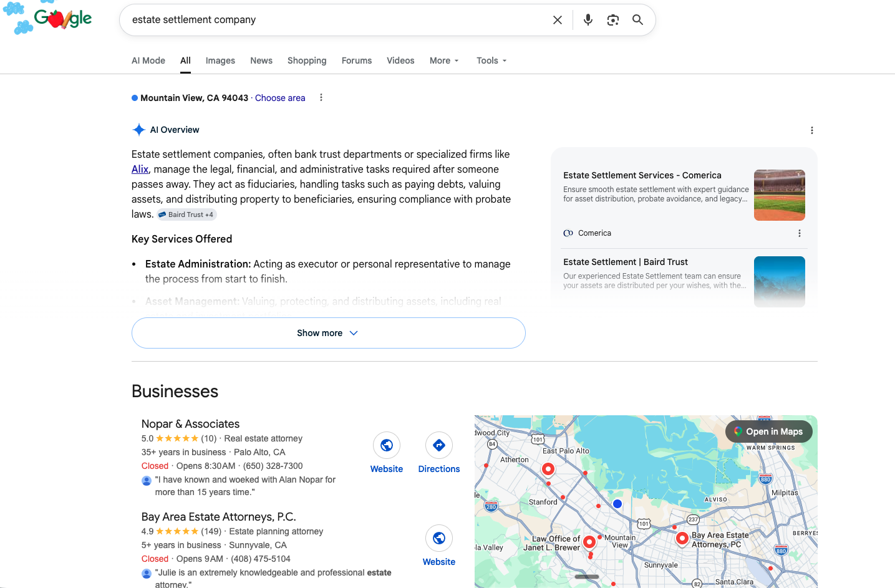The height and width of the screenshot is (588, 895).
Task: Click the AI Overview sparkle icon
Action: pos(138,130)
